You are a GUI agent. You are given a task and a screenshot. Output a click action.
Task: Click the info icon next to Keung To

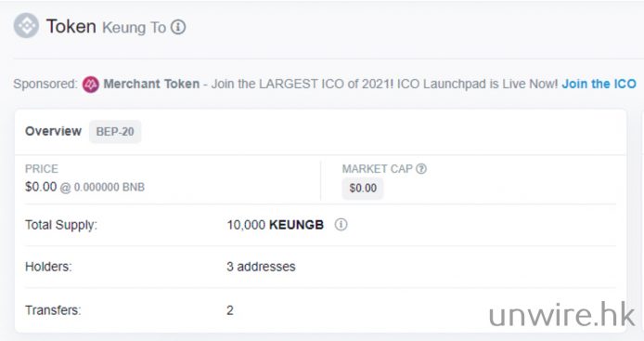pos(178,27)
